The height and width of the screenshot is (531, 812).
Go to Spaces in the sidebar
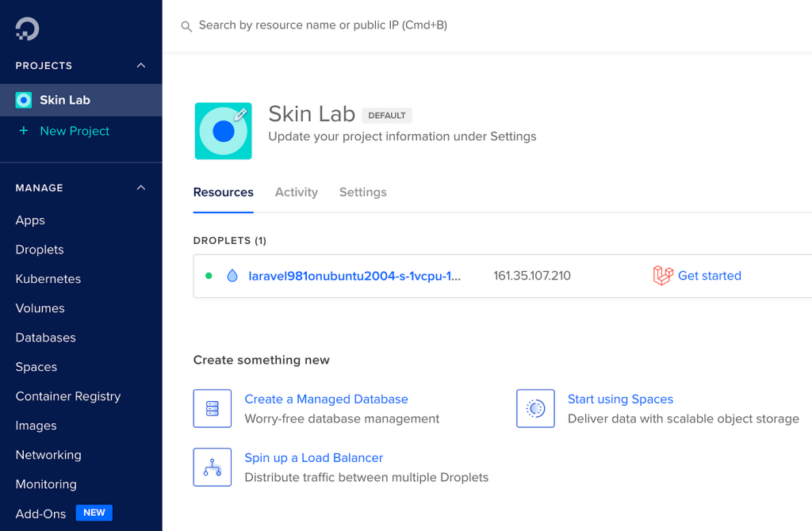coord(36,367)
